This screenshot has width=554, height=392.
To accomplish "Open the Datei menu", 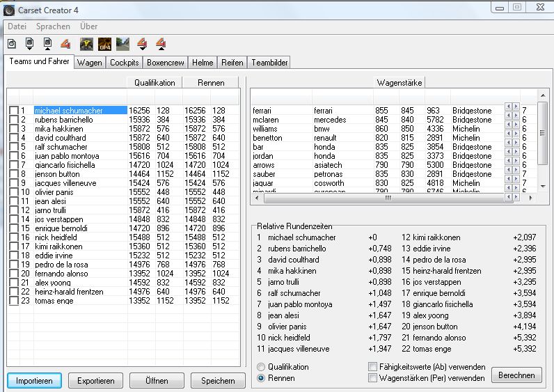I will [17, 26].
